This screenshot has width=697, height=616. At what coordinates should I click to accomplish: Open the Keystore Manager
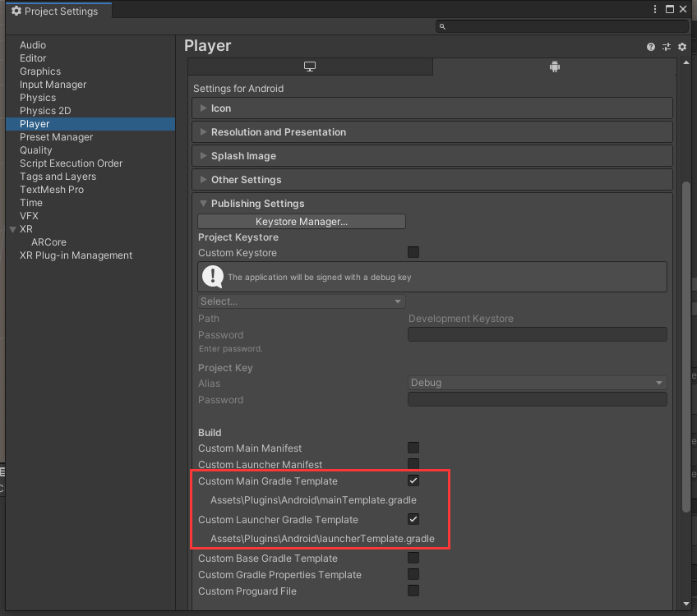(302, 222)
